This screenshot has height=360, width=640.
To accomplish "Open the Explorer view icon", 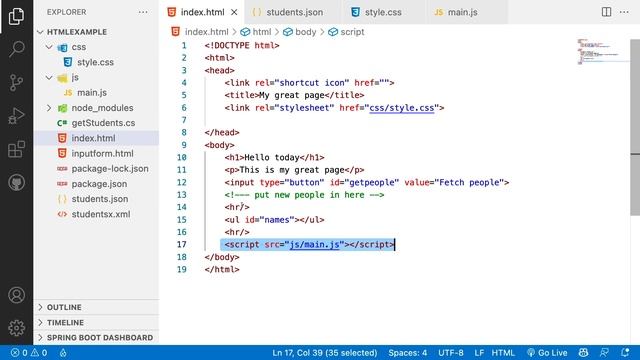I will click(16, 16).
